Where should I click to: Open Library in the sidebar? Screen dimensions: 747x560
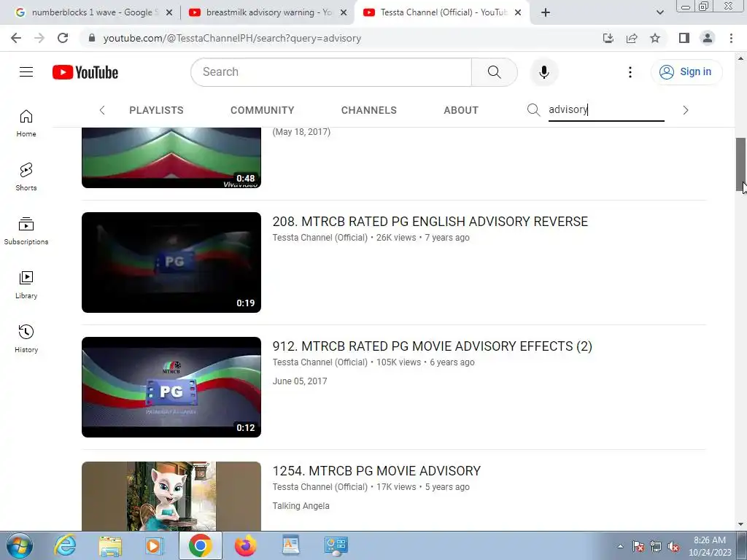pyautogui.click(x=26, y=285)
